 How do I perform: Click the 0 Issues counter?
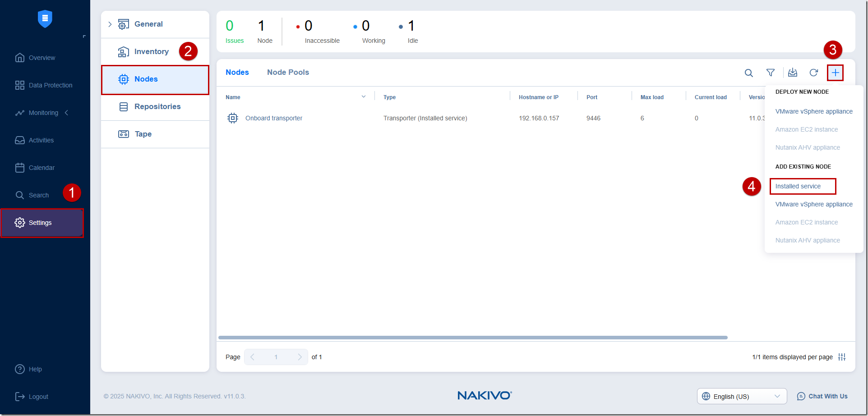pyautogui.click(x=235, y=32)
